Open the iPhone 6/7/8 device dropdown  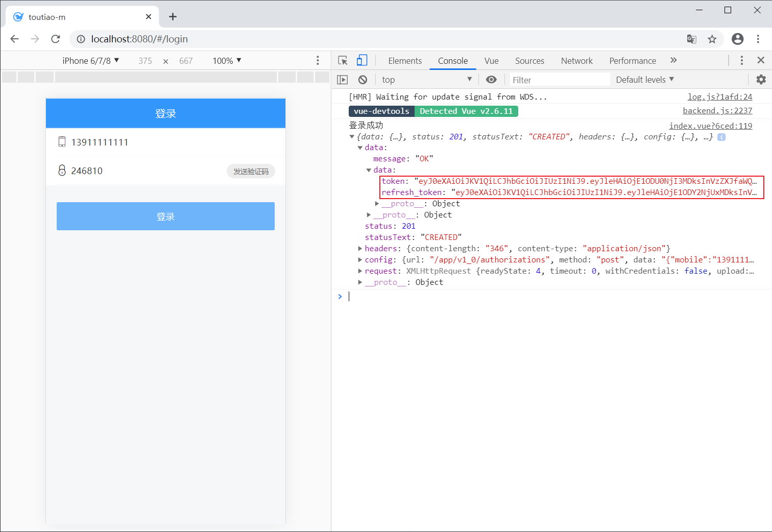pos(90,61)
